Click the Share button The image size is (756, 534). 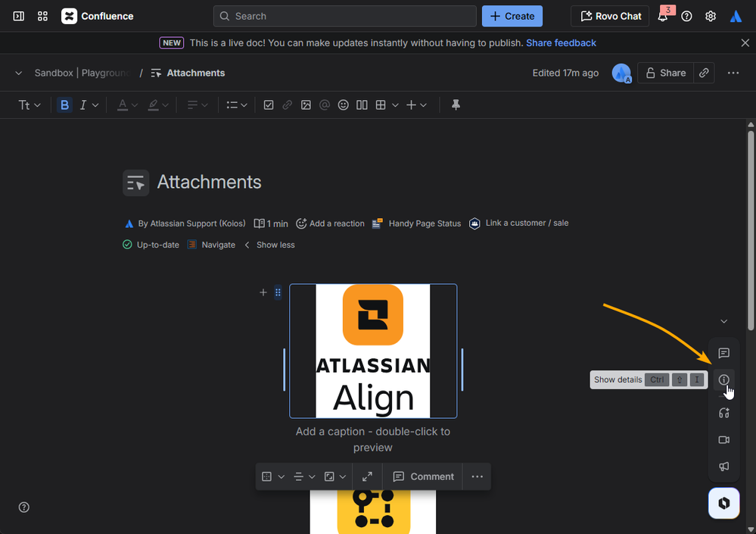[x=665, y=73]
